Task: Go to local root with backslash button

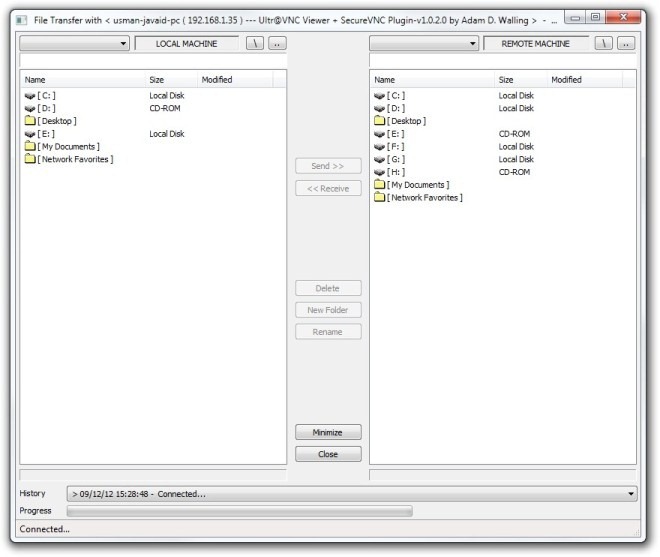Action: click(x=255, y=43)
